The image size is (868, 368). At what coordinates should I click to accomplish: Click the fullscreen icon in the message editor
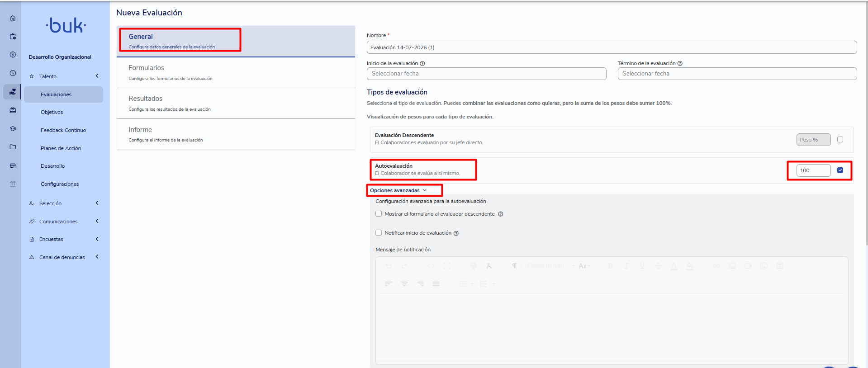[447, 266]
